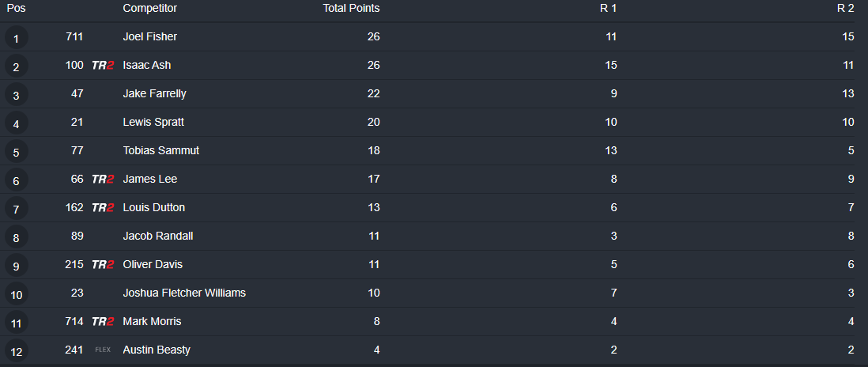Click the FLEX badge next to Austin Beasty
The image size is (868, 367).
(x=103, y=350)
